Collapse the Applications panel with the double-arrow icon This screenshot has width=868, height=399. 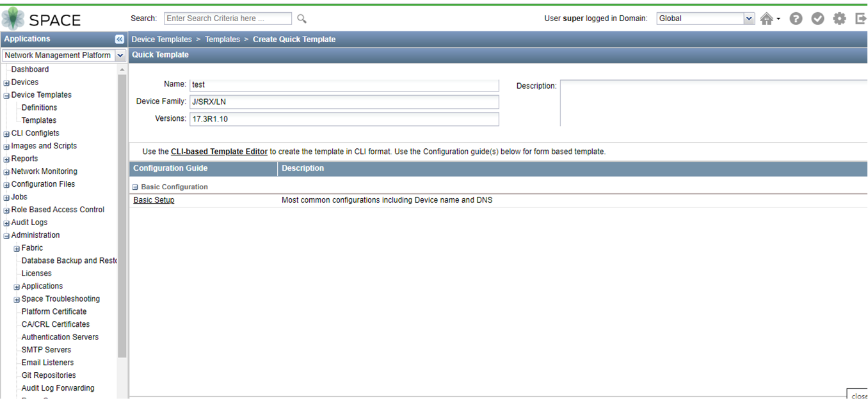pos(120,39)
